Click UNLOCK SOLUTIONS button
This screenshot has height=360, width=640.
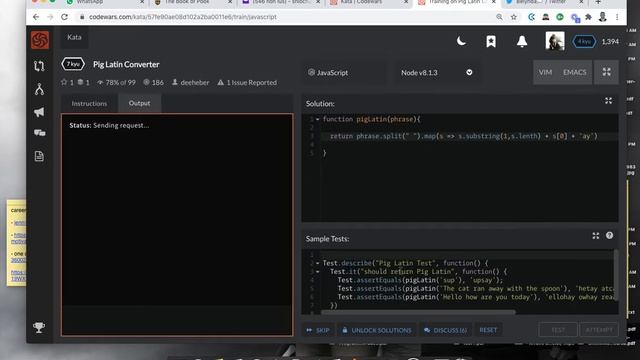(377, 330)
